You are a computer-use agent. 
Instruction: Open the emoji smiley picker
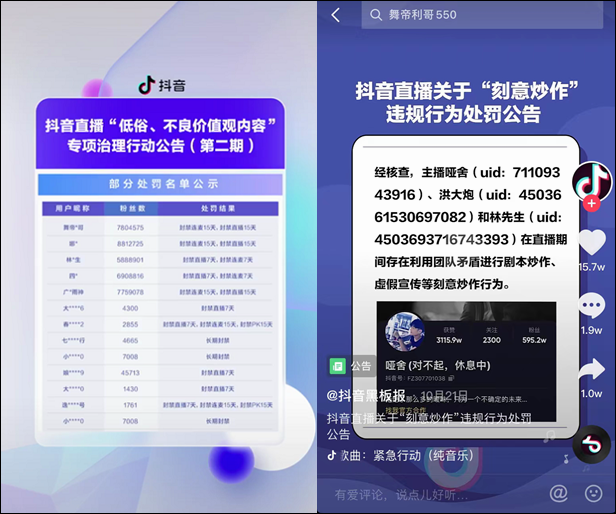click(593, 493)
